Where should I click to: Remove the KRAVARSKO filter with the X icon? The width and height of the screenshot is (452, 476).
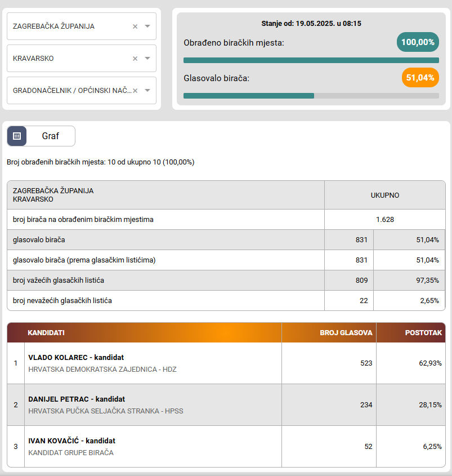(135, 58)
